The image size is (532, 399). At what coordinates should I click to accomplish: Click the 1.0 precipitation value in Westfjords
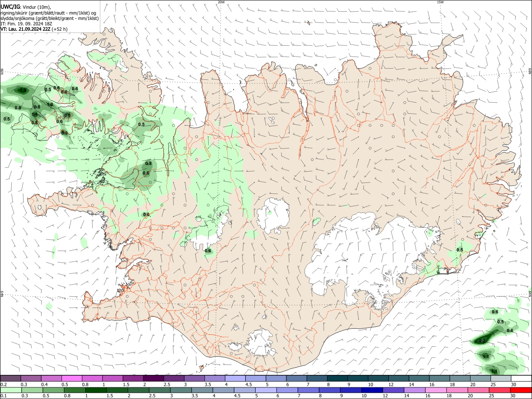click(50, 105)
